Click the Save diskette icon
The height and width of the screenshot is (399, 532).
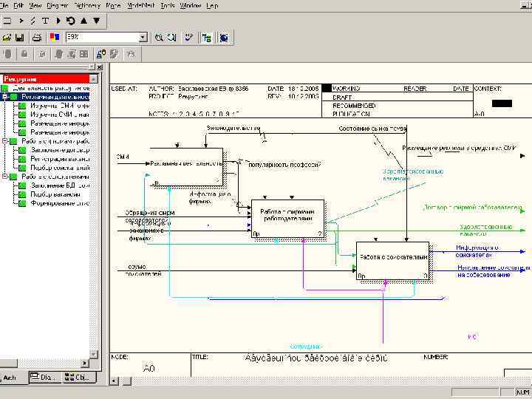click(x=20, y=37)
